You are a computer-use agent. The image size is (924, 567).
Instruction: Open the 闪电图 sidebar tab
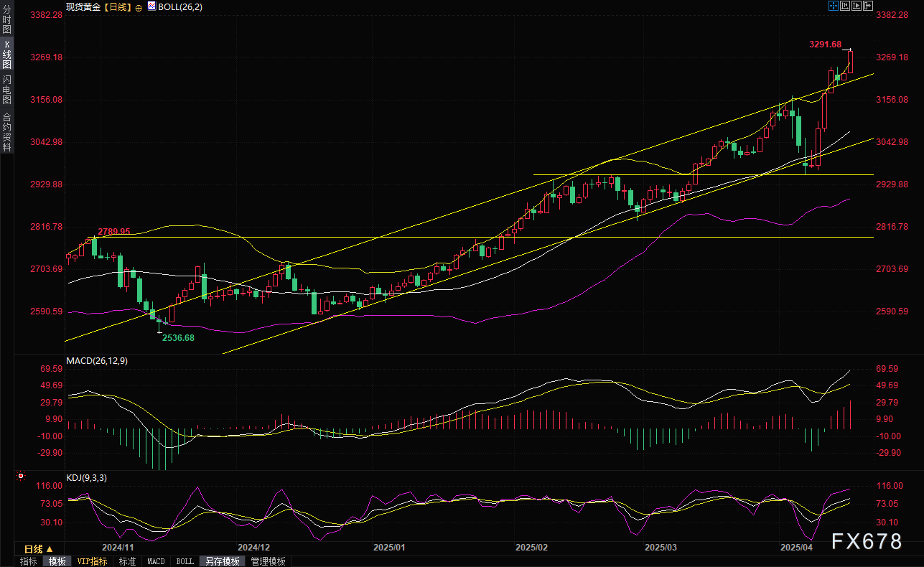pyautogui.click(x=6, y=89)
